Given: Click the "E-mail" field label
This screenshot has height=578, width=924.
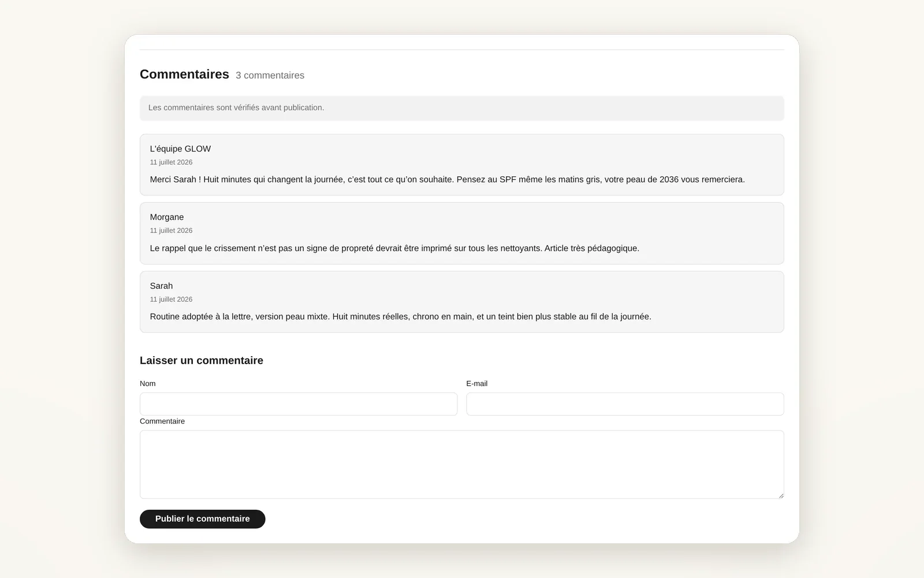Looking at the screenshot, I should click(x=477, y=384).
